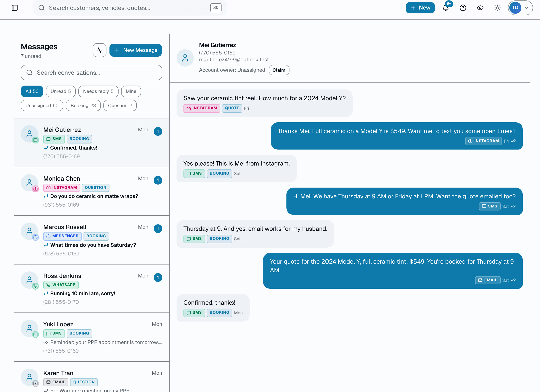Open Rosa Jenkins conversation
This screenshot has width=540, height=392.
click(92, 288)
